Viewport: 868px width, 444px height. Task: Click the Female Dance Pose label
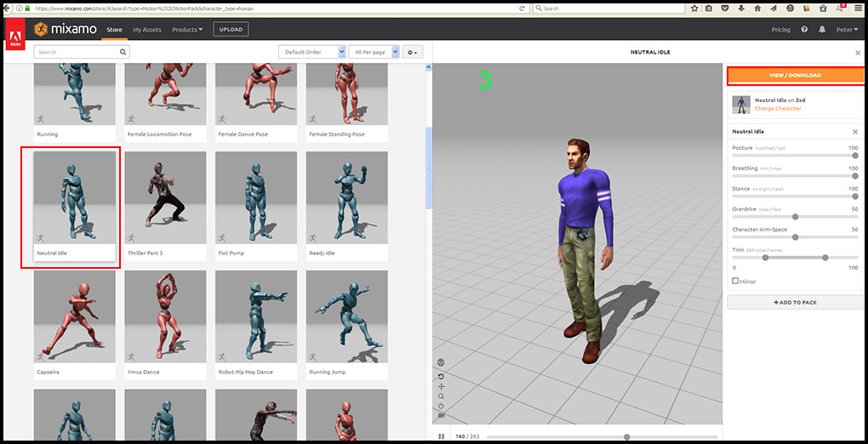tap(242, 134)
